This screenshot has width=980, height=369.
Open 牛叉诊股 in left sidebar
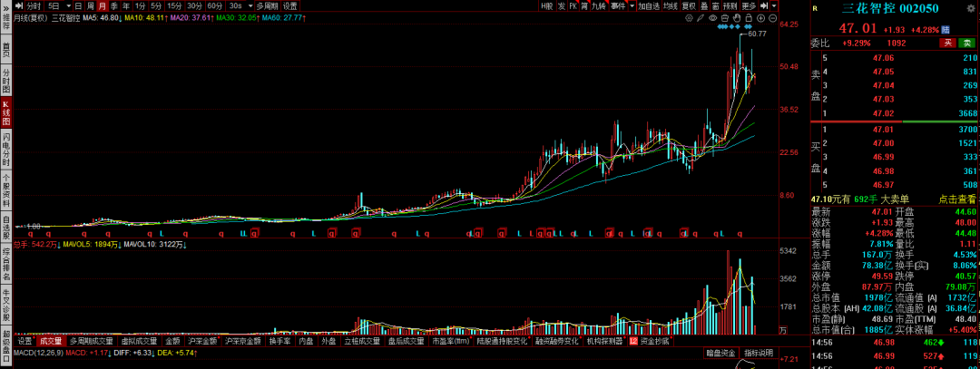coord(5,305)
